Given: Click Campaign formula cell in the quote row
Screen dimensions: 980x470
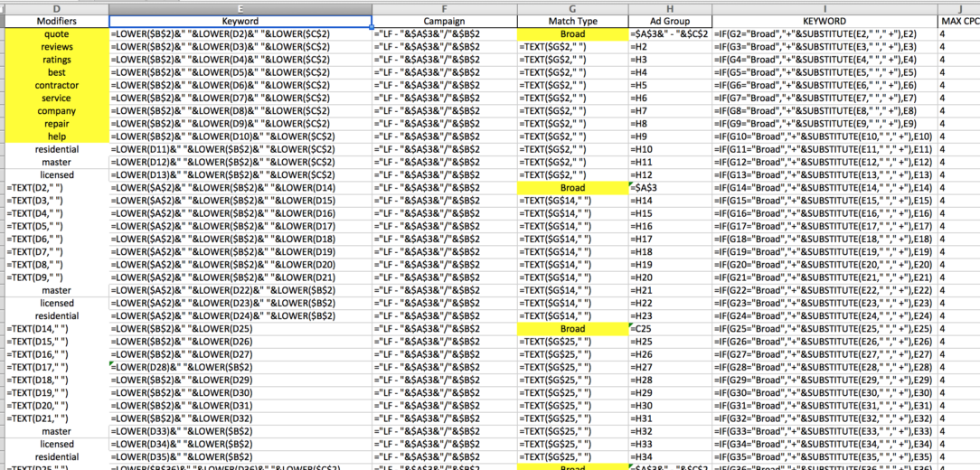Looking at the screenshot, I should pyautogui.click(x=445, y=34).
